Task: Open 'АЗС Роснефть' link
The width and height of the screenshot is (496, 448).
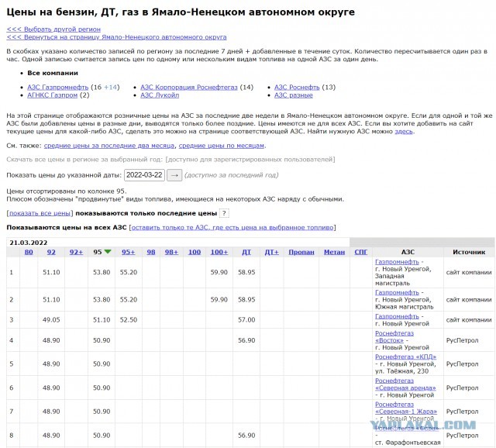Action: pos(297,87)
